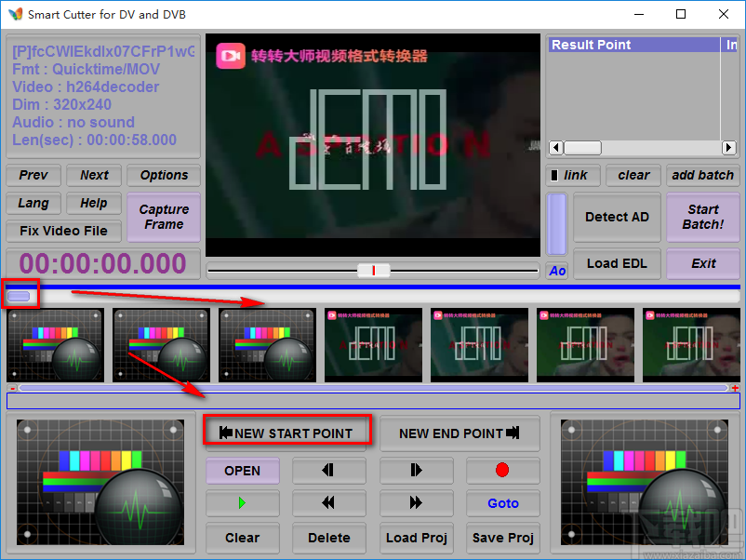The image size is (746, 560).
Task: Click the Result Point column header
Action: point(634,45)
